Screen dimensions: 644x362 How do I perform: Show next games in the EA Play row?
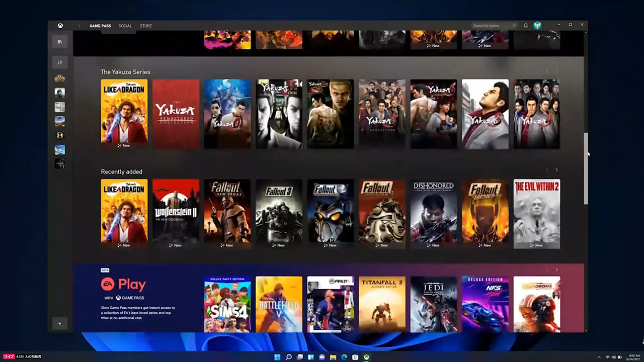coord(556,270)
